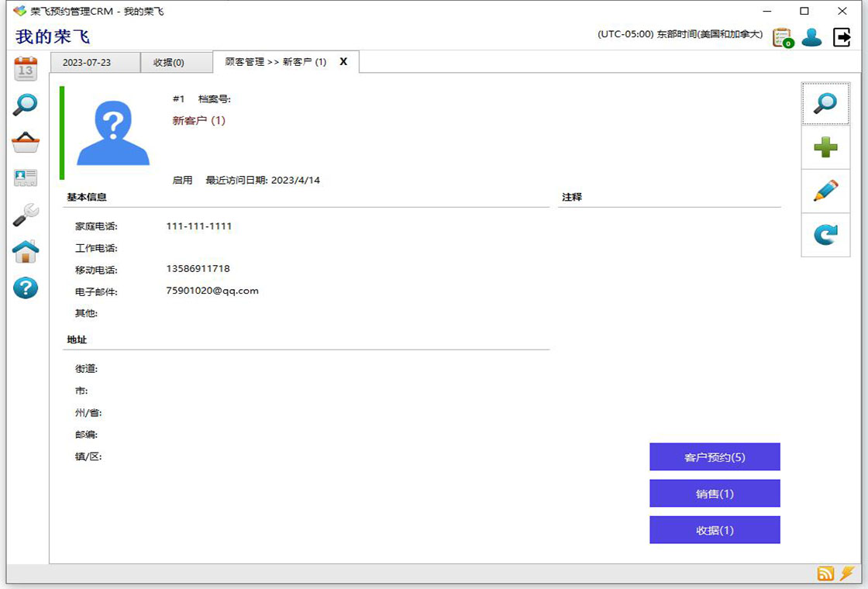Image resolution: width=868 pixels, height=589 pixels.
Task: Click the logout exit icon
Action: tap(842, 37)
